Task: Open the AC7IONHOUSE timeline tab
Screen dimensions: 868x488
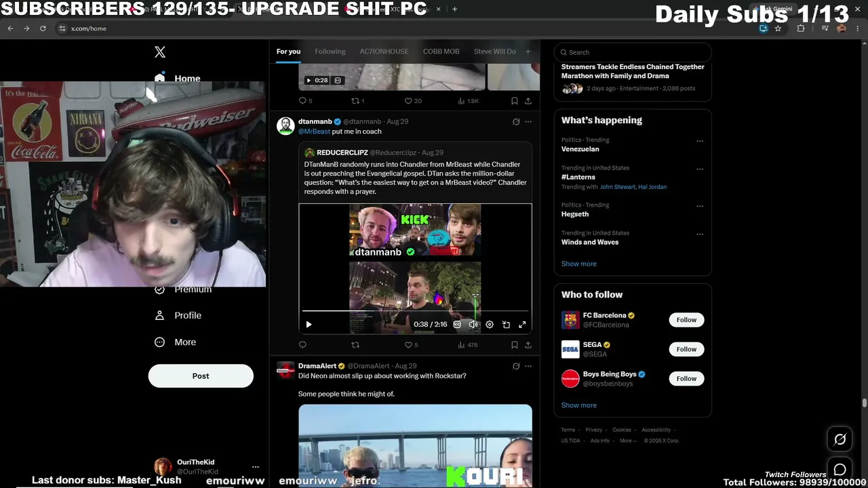Action: pos(384,52)
